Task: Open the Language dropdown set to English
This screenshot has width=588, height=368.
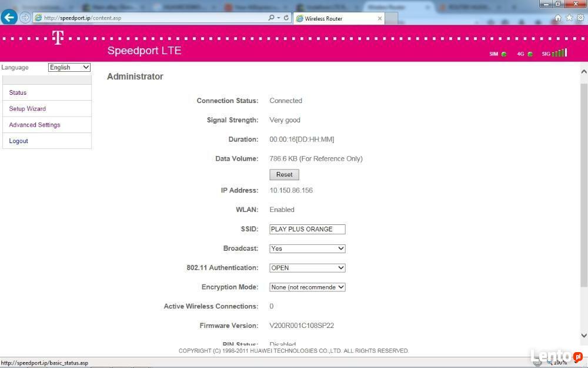Action: (69, 67)
